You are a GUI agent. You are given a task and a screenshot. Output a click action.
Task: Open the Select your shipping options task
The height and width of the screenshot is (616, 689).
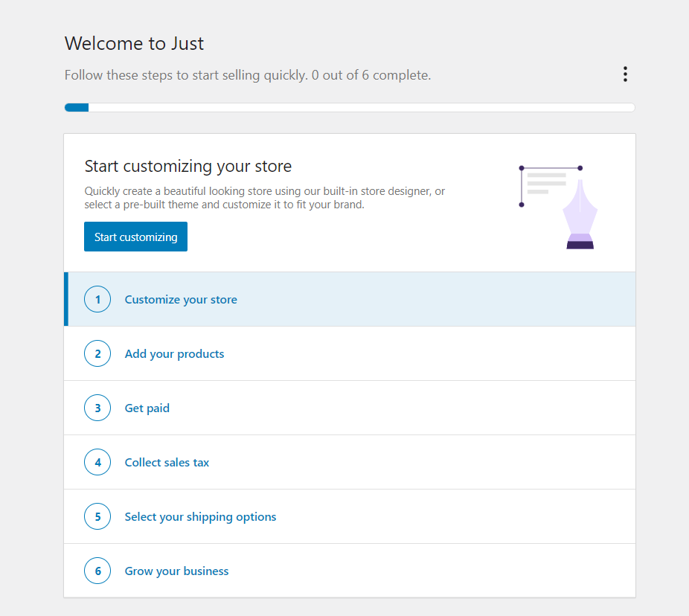click(200, 517)
